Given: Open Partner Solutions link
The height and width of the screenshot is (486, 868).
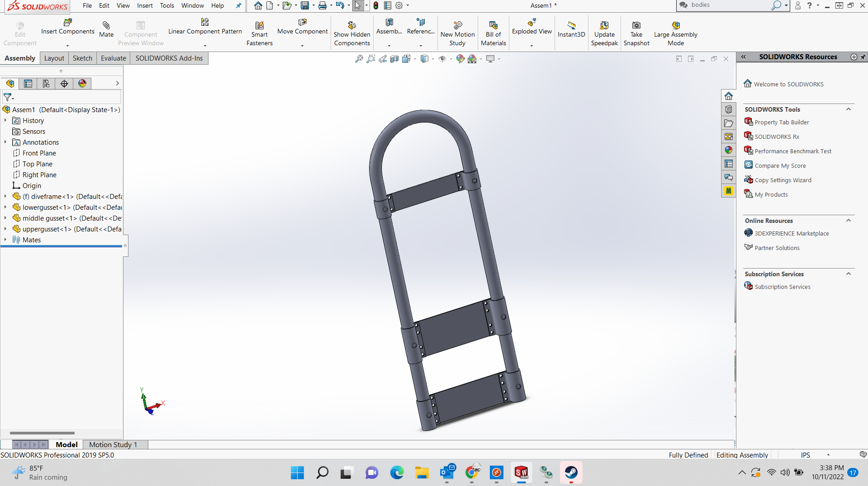Looking at the screenshot, I should pyautogui.click(x=777, y=248).
